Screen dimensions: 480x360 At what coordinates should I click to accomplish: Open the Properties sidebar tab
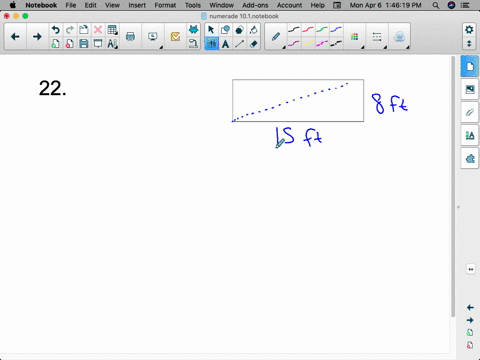pyautogui.click(x=470, y=135)
